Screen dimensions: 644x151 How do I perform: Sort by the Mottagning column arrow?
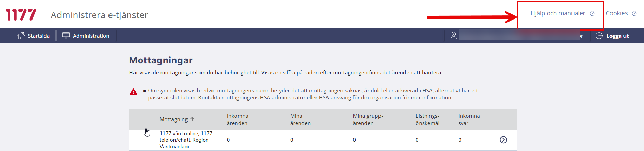pyautogui.click(x=192, y=119)
